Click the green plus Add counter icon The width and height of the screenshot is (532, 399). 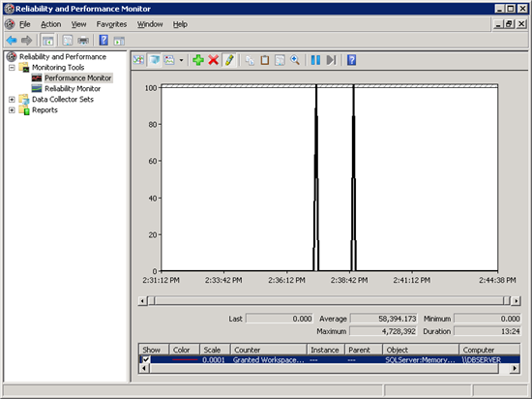coord(198,60)
